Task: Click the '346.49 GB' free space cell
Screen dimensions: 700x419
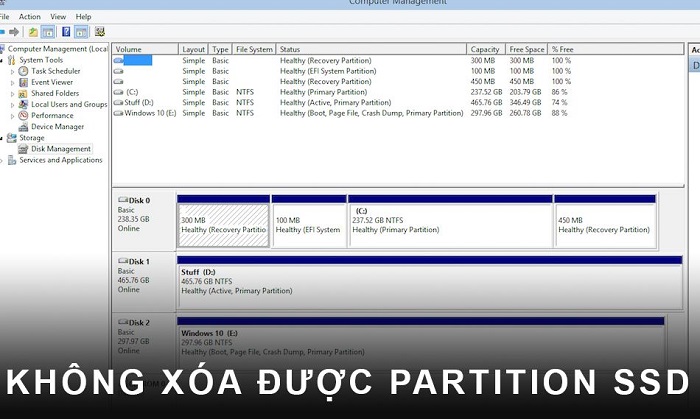Action: pos(525,103)
